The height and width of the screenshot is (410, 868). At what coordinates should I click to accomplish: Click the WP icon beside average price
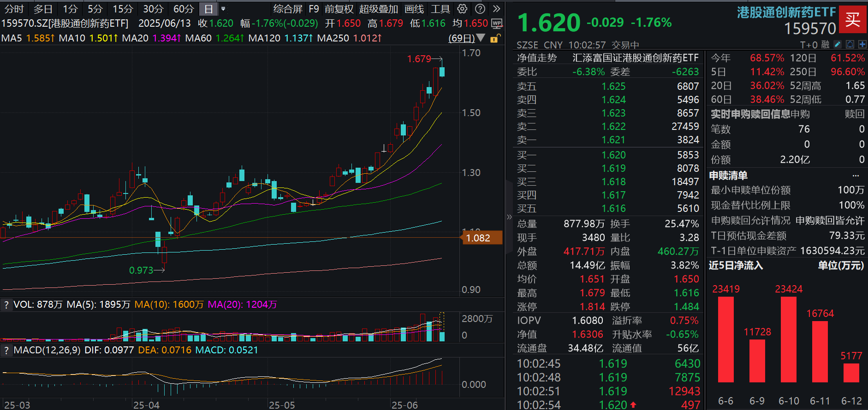tap(497, 23)
